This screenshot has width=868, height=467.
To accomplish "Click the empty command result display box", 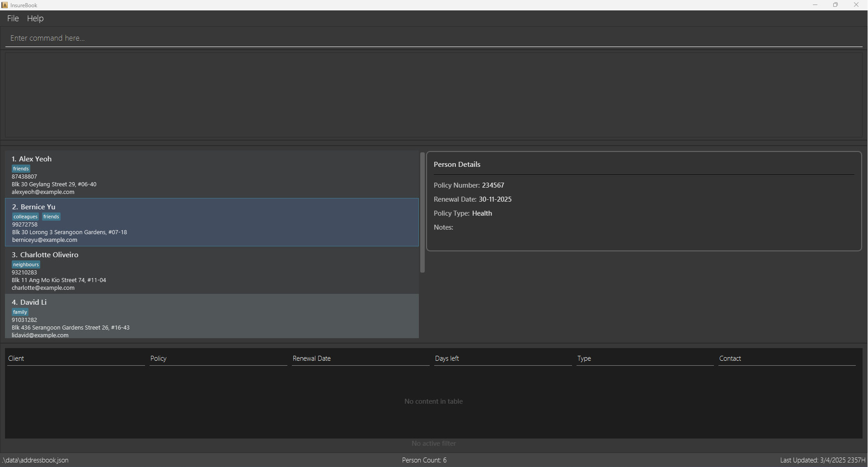I will coord(434,95).
